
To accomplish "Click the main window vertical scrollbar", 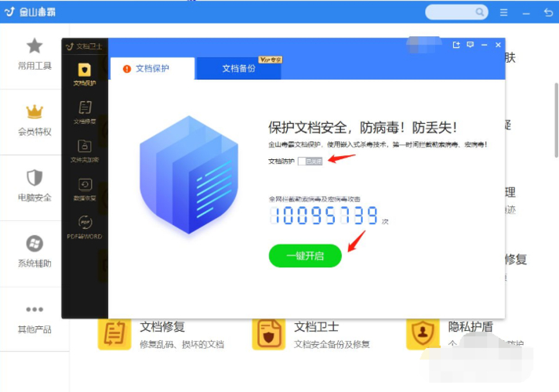I will coord(556,120).
